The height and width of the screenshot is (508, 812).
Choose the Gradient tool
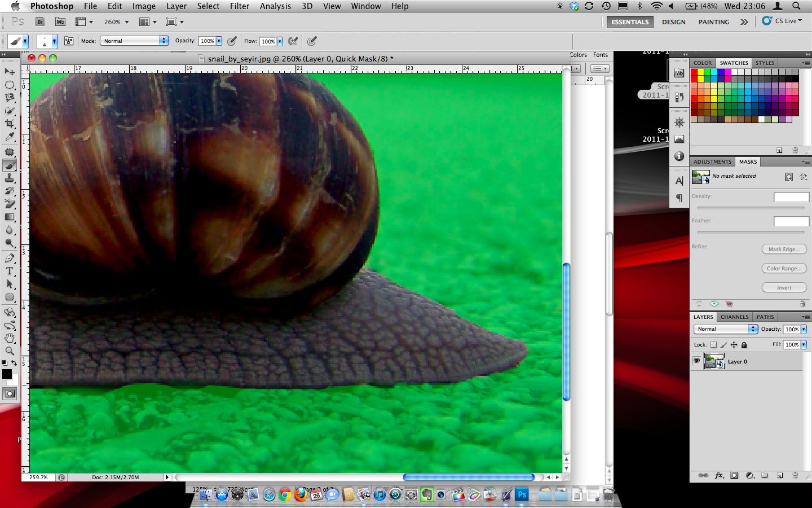10,217
